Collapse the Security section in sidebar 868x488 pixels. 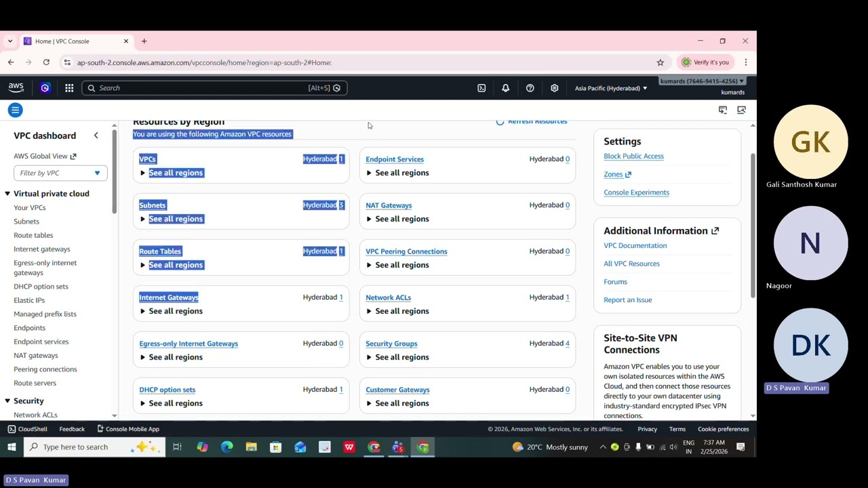(x=7, y=401)
